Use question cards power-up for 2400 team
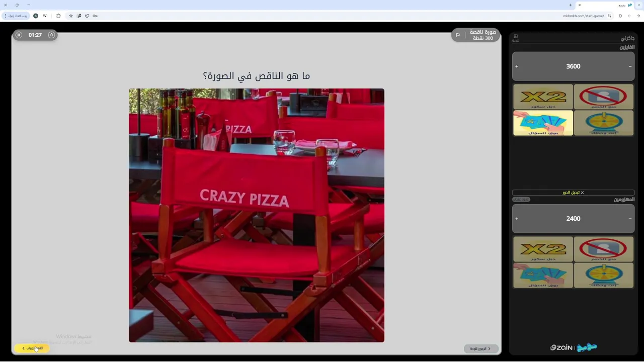Viewport: 644px width, 362px height. tap(543, 276)
